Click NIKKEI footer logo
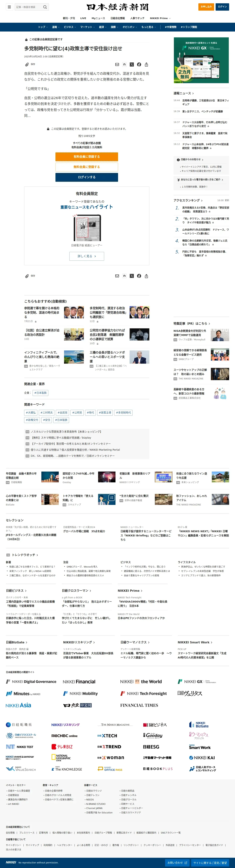Screen dimensions: 235x868 tap(11, 862)
